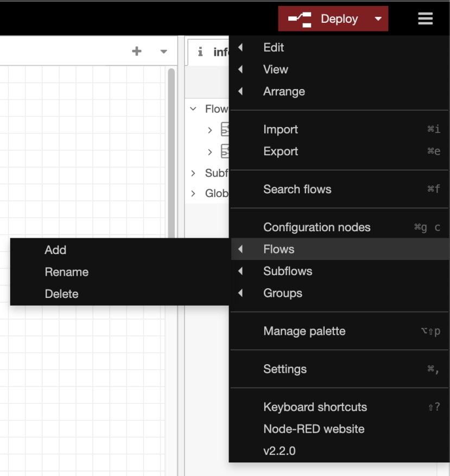Screen dimensions: 450x476
Task: Expand the Subflows tree item
Action: pyautogui.click(x=193, y=173)
